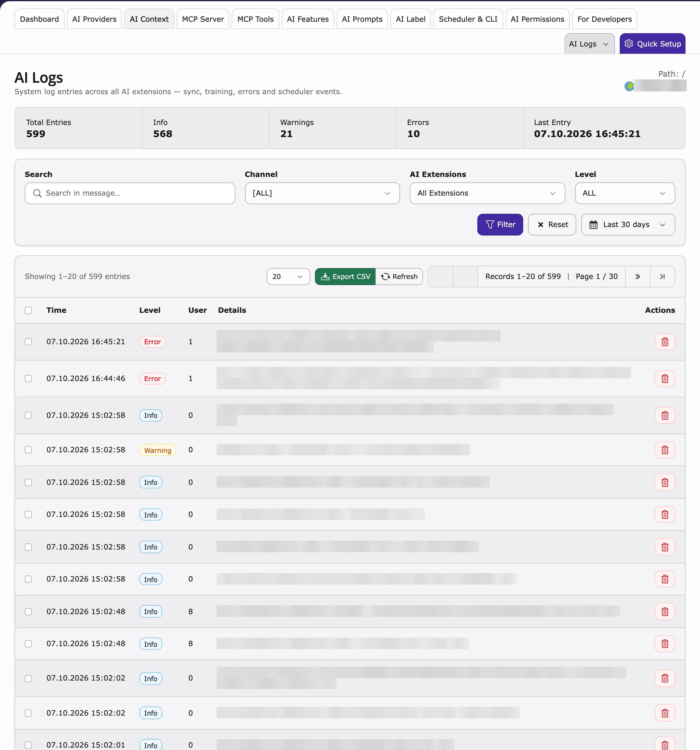Image resolution: width=700 pixels, height=750 pixels.
Task: Click the Error badge at 16:45:21
Action: point(152,342)
